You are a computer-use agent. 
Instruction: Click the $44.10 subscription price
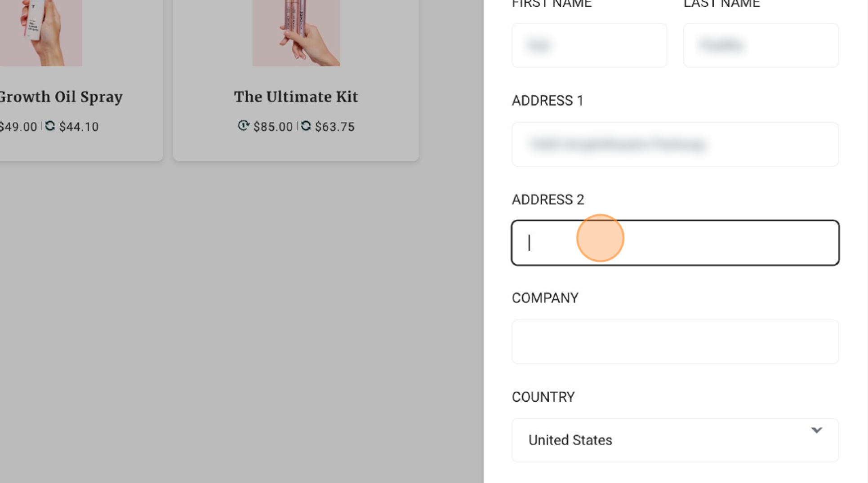click(79, 127)
